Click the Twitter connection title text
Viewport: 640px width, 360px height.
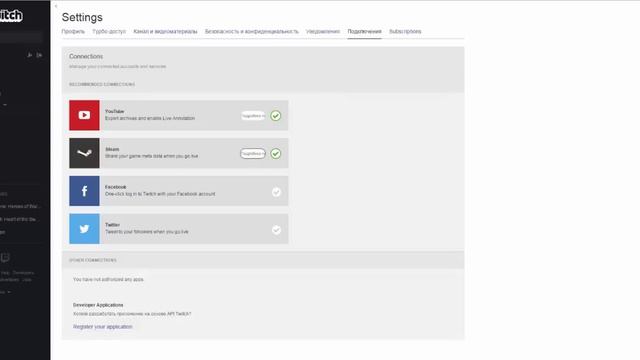(112, 225)
